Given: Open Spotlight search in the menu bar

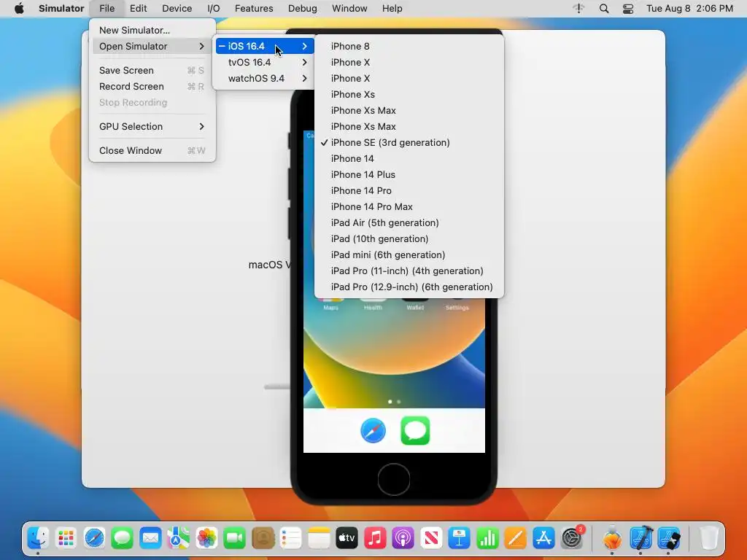Looking at the screenshot, I should [x=603, y=9].
